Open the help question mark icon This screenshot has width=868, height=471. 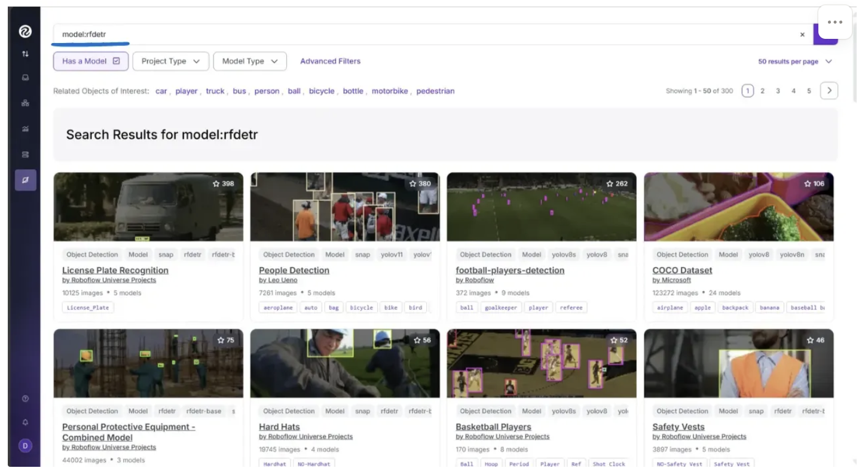25,399
